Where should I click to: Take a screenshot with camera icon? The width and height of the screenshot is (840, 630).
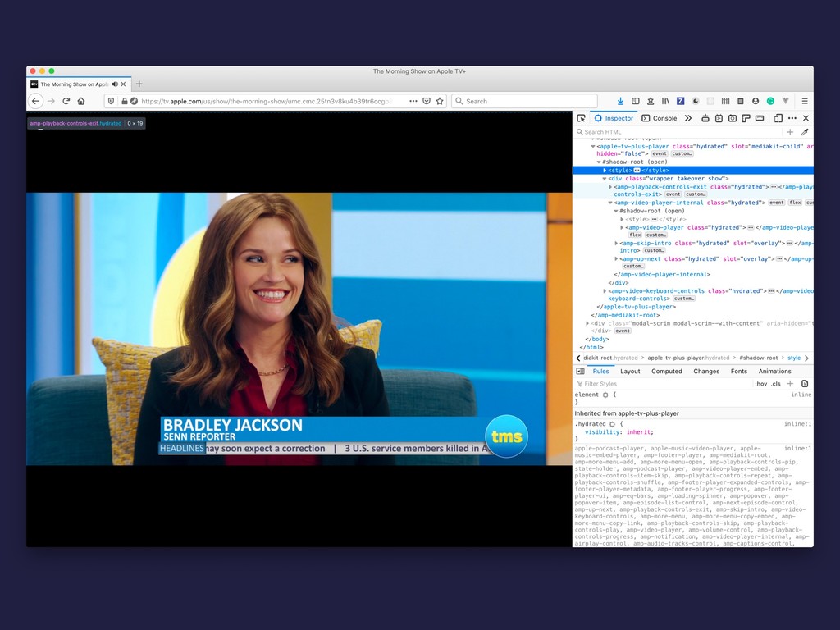[x=733, y=118]
